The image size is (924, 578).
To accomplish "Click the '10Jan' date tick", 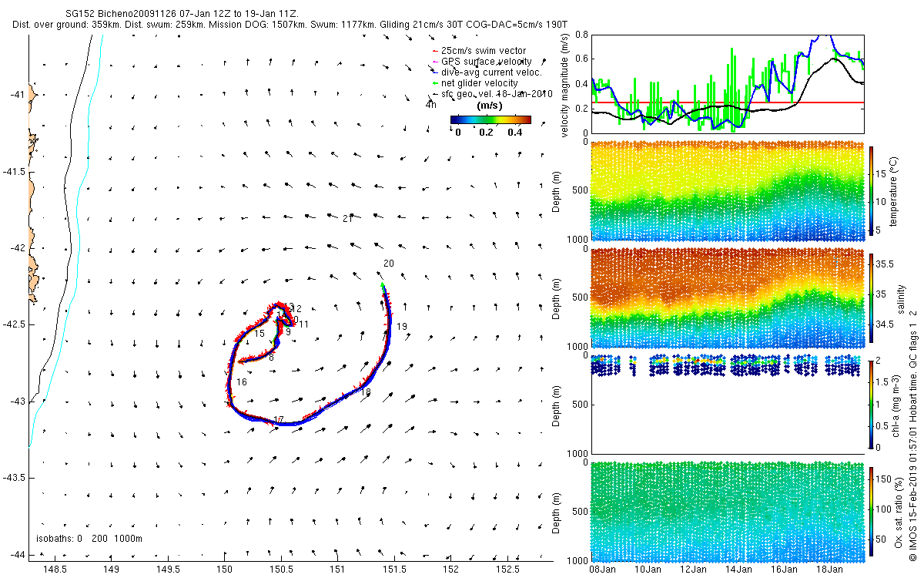I will [x=648, y=569].
